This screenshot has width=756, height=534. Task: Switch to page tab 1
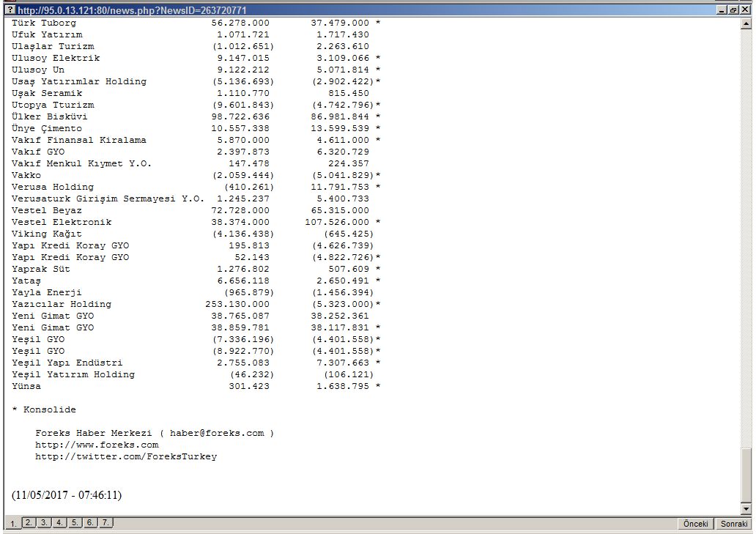13,524
